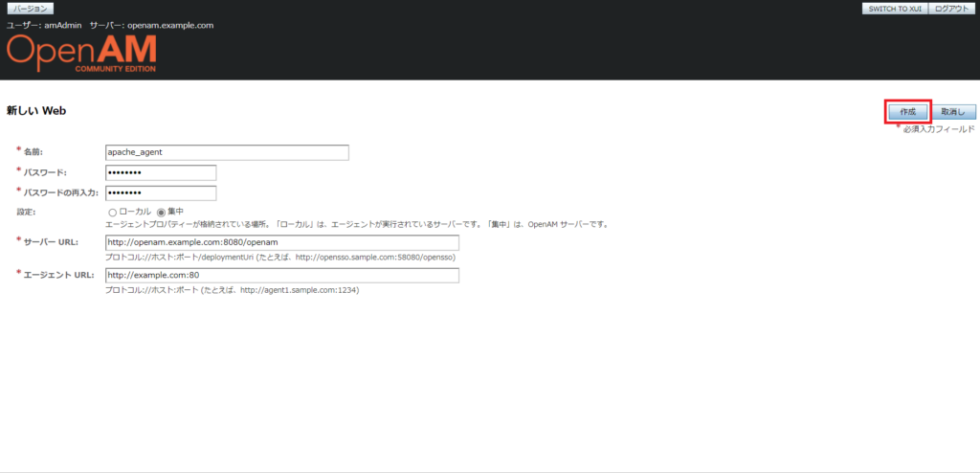The width and height of the screenshot is (980, 473).
Task: Click the サーバー URL: label
Action: [x=51, y=242]
